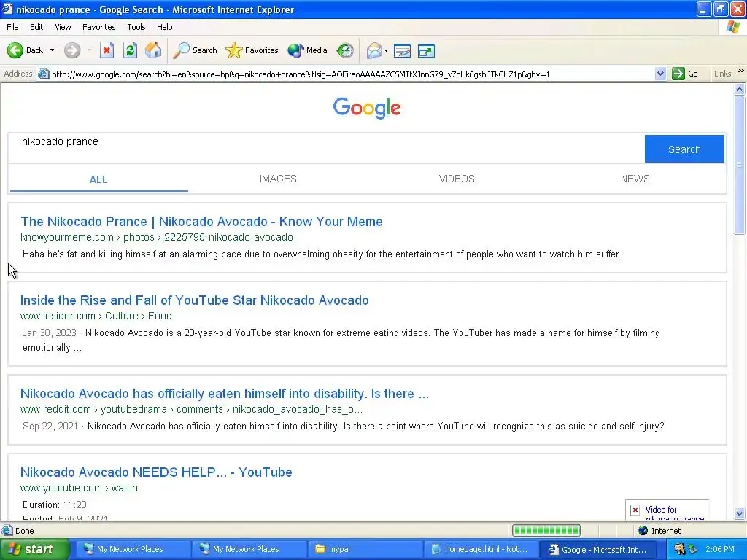The image size is (747, 560).
Task: Switch to the VIDEOS tab
Action: click(457, 179)
